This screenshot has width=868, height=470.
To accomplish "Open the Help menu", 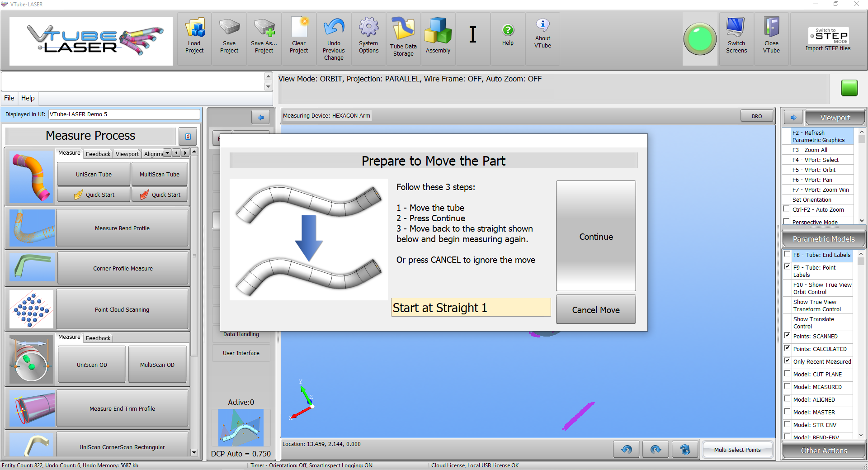I will (x=28, y=98).
